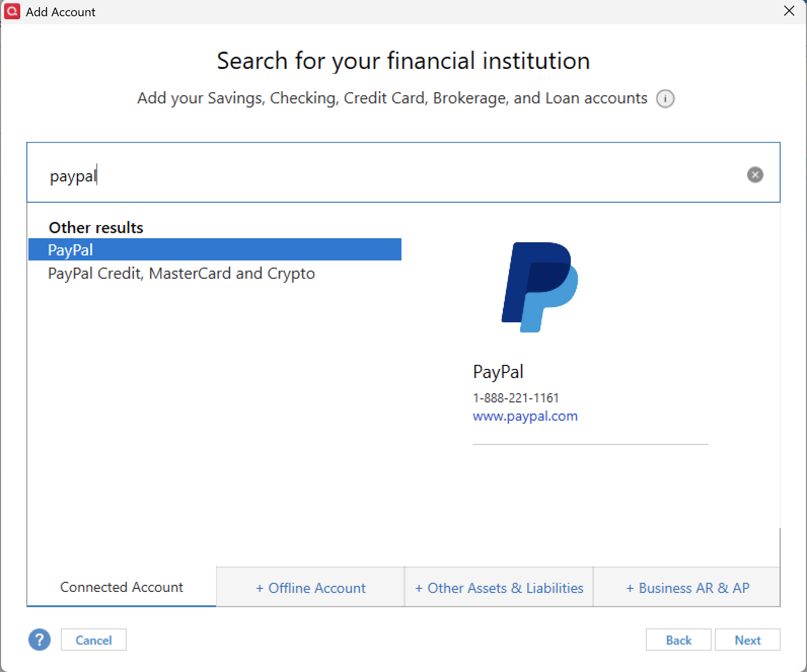Image resolution: width=807 pixels, height=672 pixels.
Task: Open the www.paypal.com link
Action: point(525,416)
